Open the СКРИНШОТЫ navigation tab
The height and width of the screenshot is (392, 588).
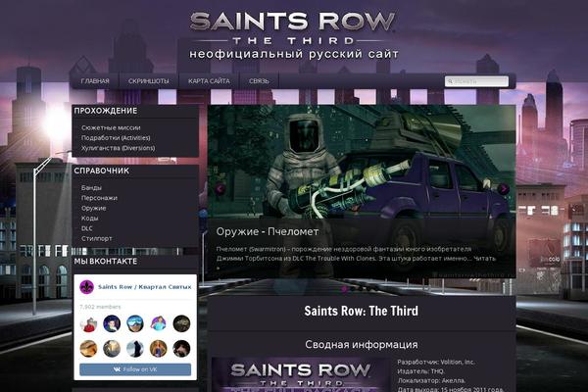(149, 81)
